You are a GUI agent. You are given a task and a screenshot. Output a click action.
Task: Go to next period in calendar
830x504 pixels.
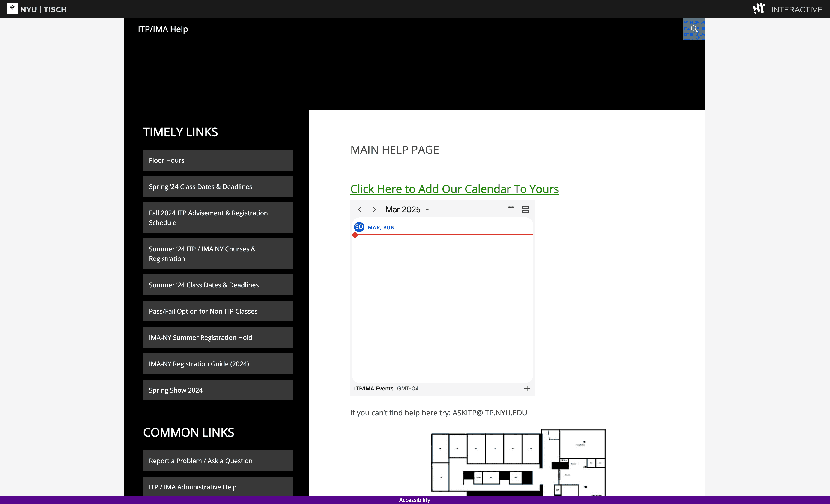pyautogui.click(x=374, y=210)
